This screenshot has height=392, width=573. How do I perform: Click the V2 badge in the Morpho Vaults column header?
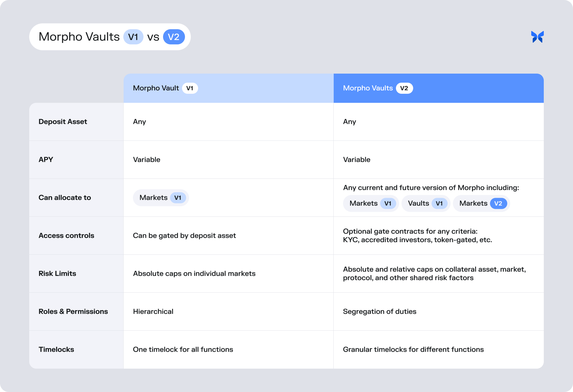click(x=404, y=88)
